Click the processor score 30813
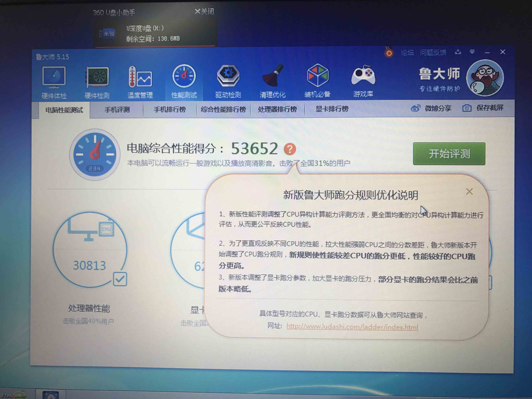The height and width of the screenshot is (399, 532). 89,265
